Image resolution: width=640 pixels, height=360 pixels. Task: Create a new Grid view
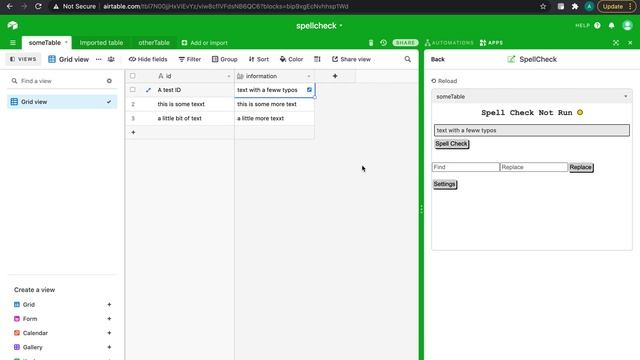click(62, 304)
